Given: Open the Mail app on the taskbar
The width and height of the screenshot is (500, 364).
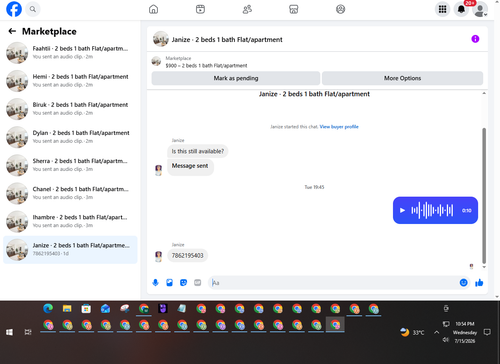Looking at the screenshot, I should [x=105, y=309].
